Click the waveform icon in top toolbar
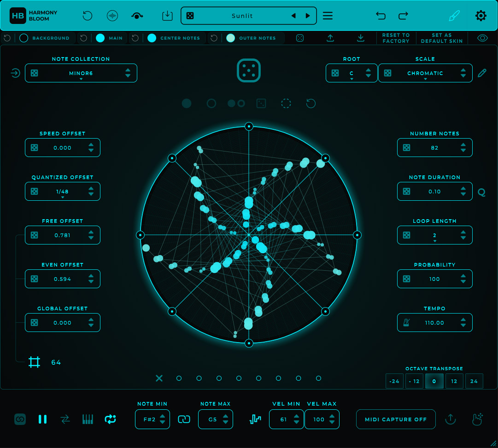 pos(112,15)
